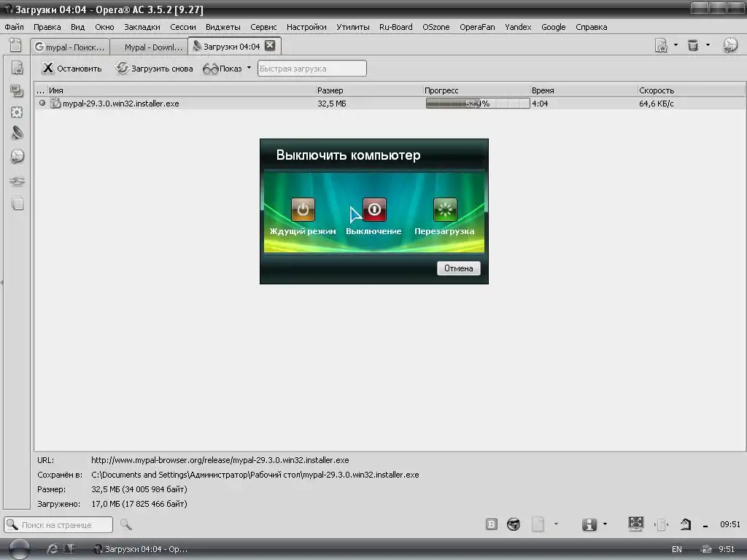747x560 pixels.
Task: Focus the Быстрая загрузка input field
Action: (x=312, y=68)
